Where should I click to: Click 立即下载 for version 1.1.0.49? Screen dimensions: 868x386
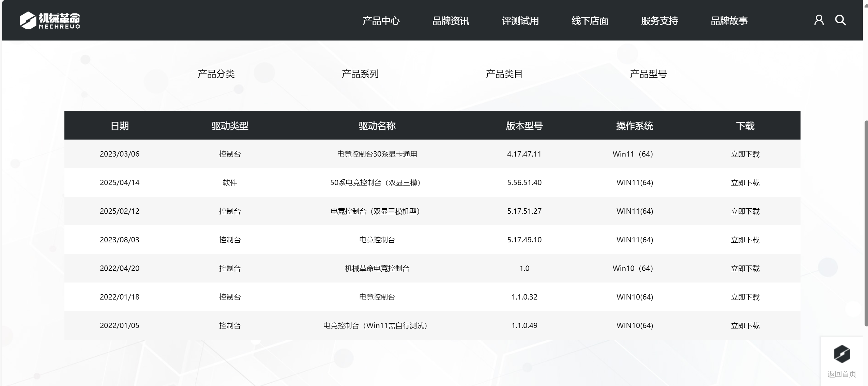(x=745, y=326)
